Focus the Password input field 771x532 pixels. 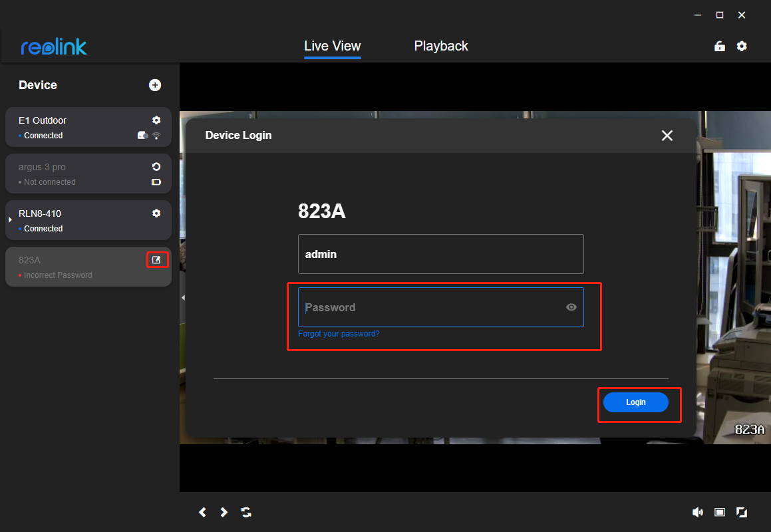tap(440, 307)
